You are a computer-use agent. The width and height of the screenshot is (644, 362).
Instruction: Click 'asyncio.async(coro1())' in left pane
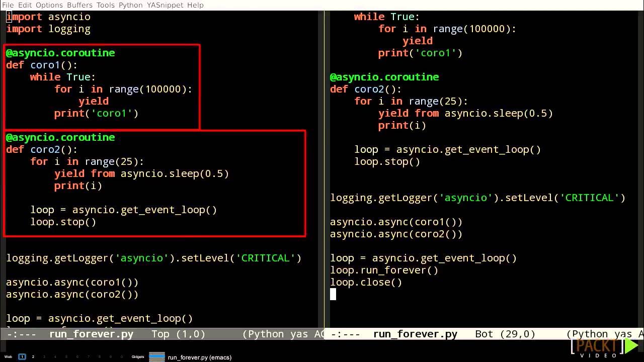click(72, 282)
